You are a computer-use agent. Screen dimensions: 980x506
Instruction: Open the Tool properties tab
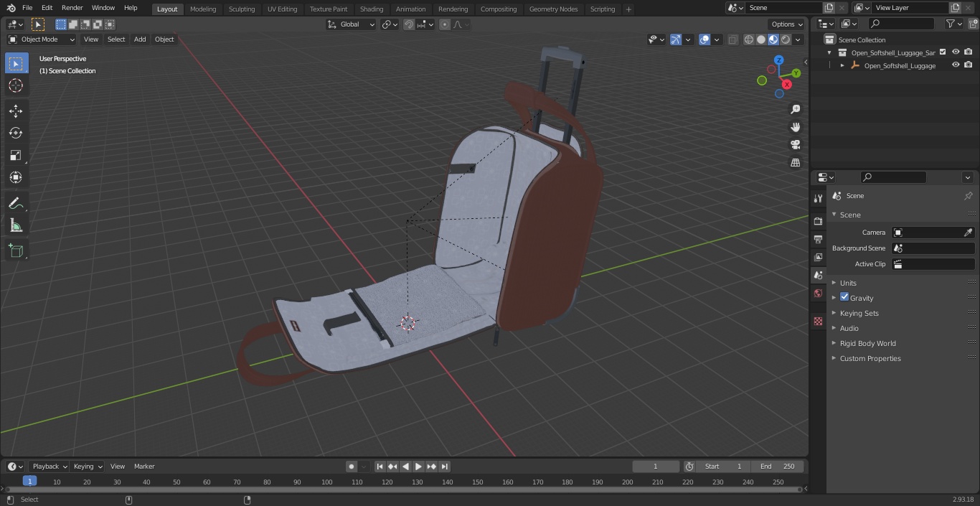pos(818,198)
